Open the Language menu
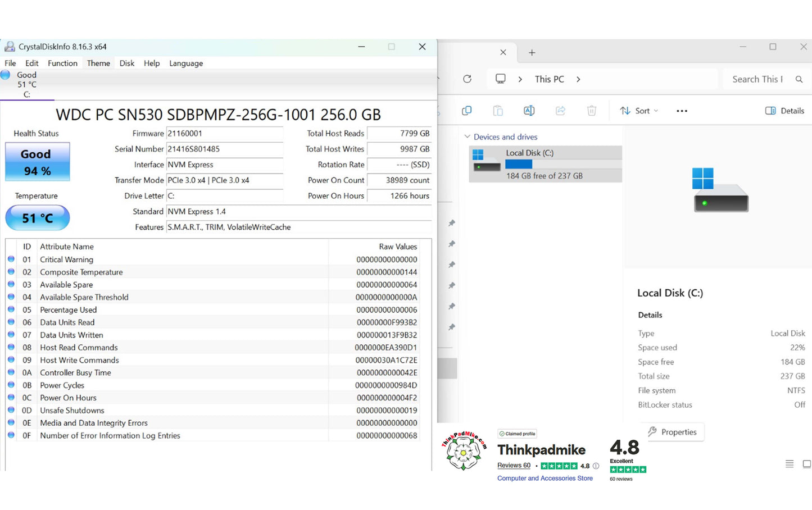 [x=186, y=63]
